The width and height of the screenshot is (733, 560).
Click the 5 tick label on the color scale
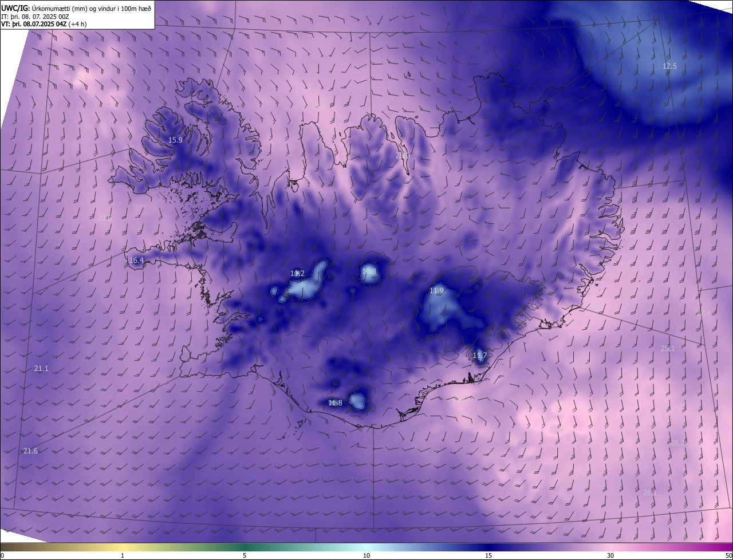[x=245, y=555]
